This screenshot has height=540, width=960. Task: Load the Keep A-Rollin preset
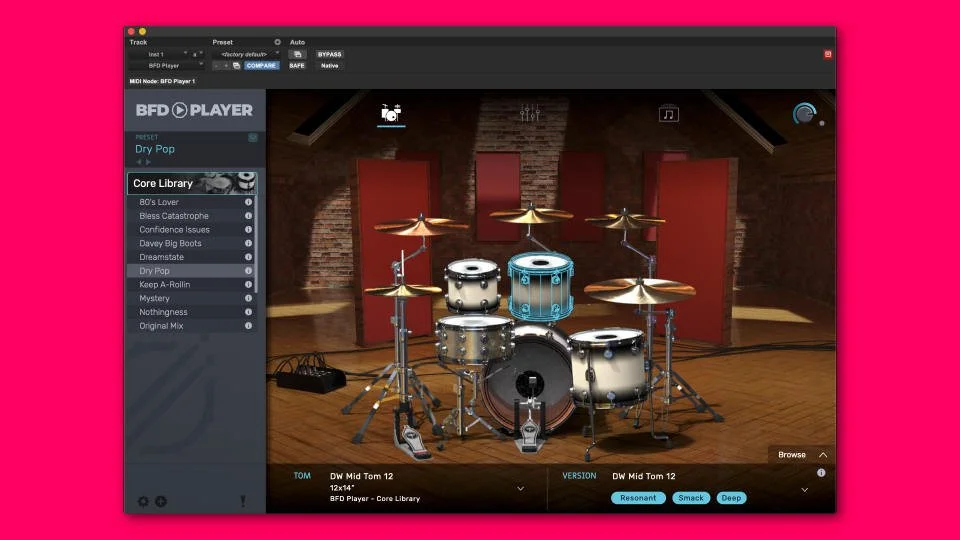190,284
